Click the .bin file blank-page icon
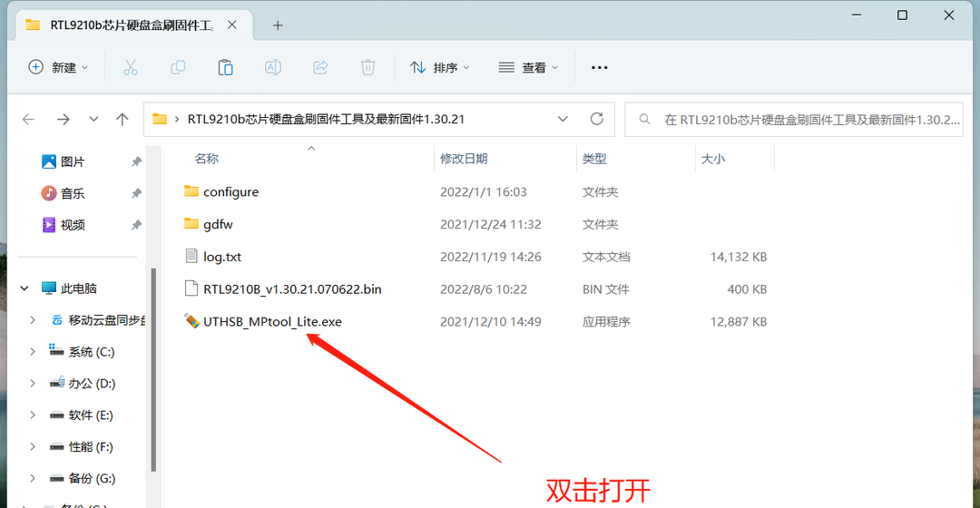Screen dimensions: 980x508 (x=191, y=288)
